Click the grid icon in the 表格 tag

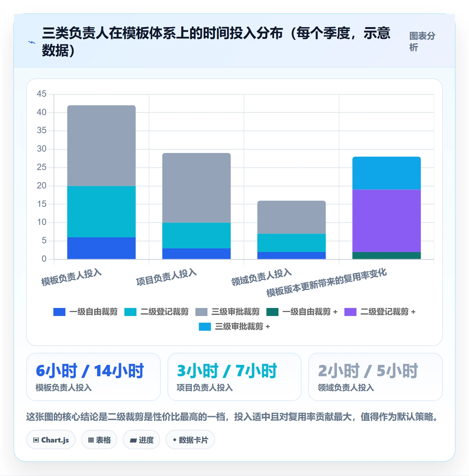(91, 440)
